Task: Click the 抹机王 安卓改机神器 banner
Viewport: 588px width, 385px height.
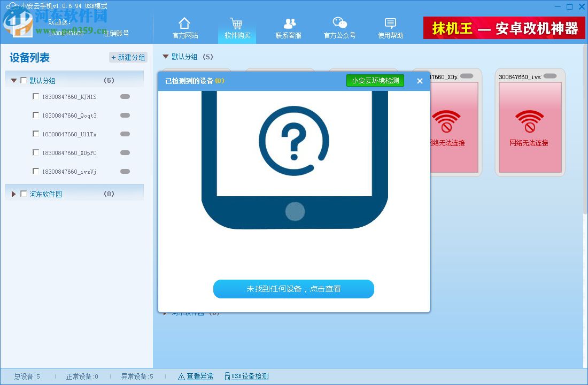Action: [502, 27]
